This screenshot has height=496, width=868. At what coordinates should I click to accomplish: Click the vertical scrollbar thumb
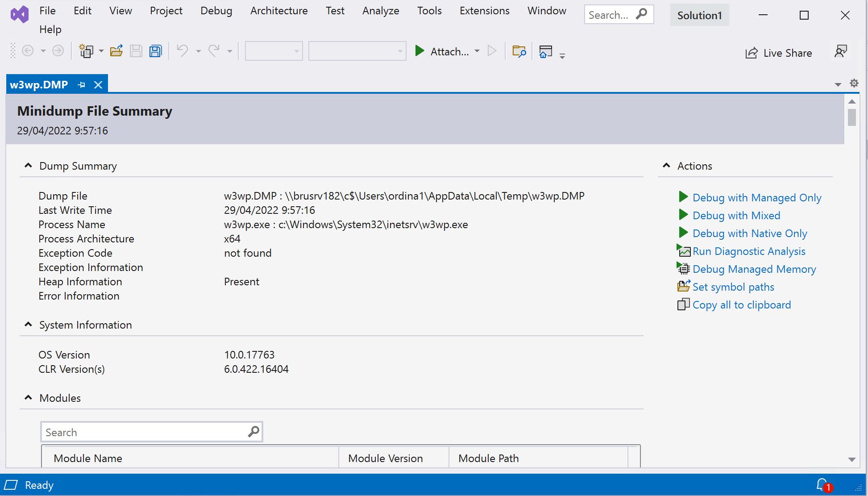pos(852,117)
